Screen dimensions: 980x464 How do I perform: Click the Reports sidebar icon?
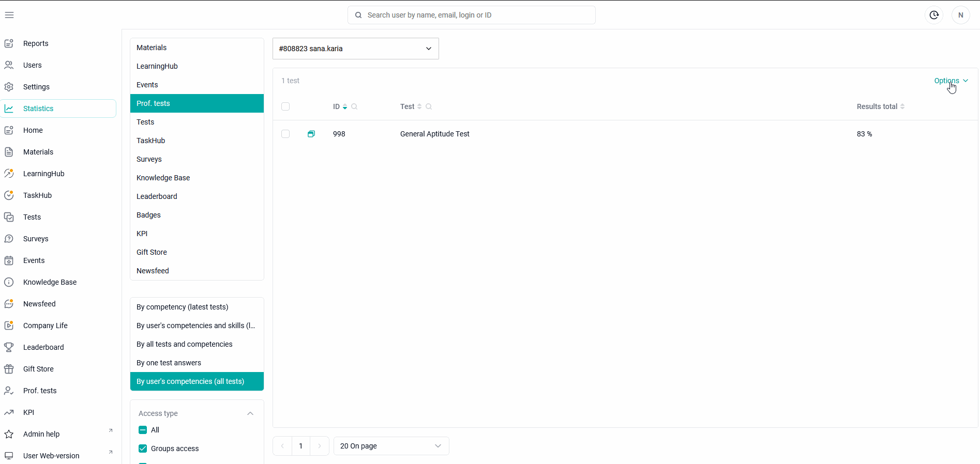(9, 43)
